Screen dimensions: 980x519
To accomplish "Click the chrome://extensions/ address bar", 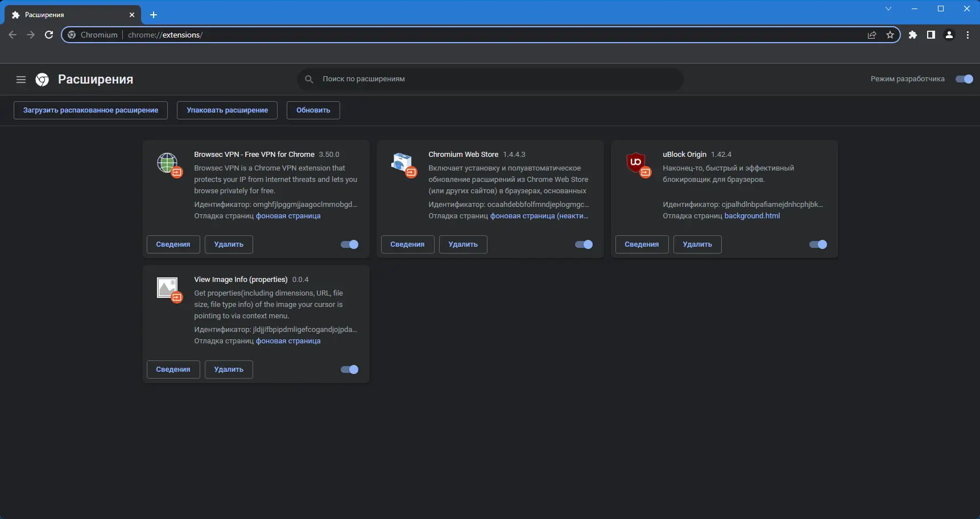I will point(481,35).
